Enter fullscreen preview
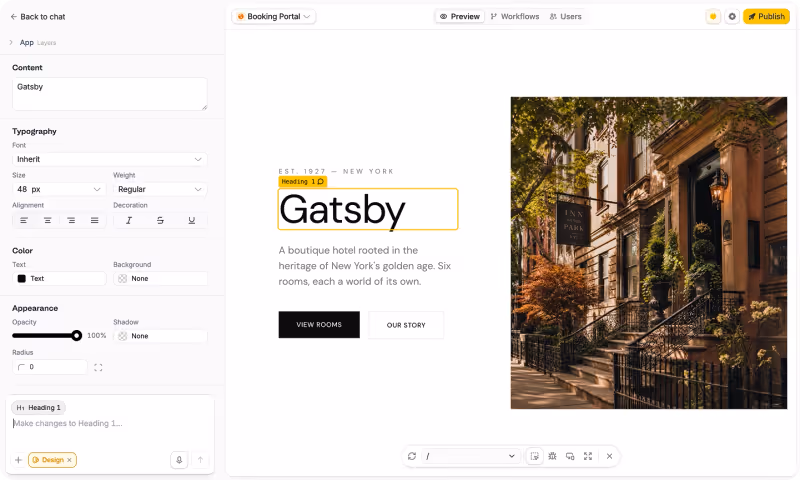800x480 pixels. [x=588, y=456]
